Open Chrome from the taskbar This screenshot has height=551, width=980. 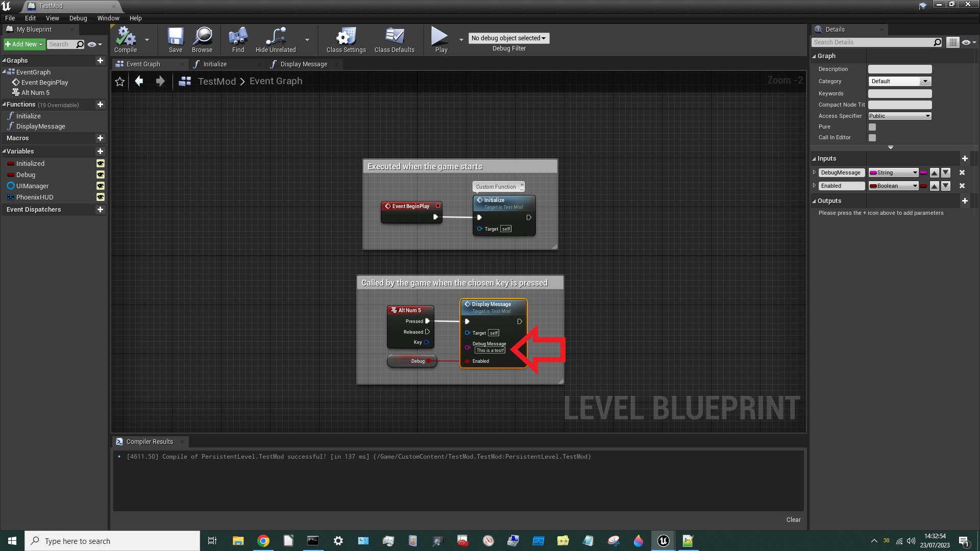[263, 541]
